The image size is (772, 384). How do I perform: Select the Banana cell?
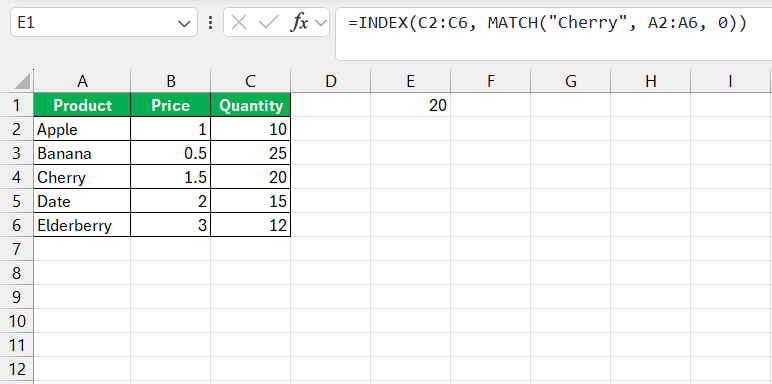tap(82, 153)
